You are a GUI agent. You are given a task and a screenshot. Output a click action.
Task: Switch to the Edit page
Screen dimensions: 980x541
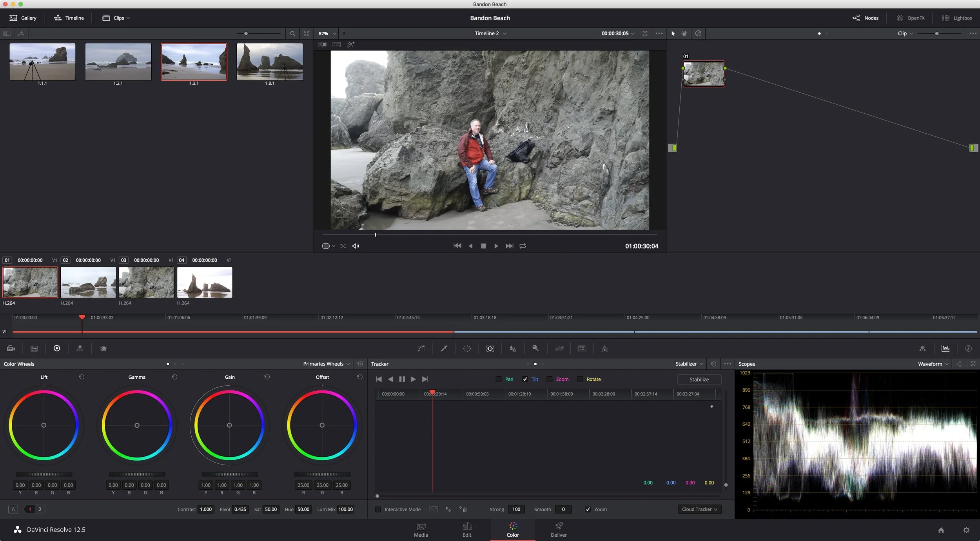(467, 530)
